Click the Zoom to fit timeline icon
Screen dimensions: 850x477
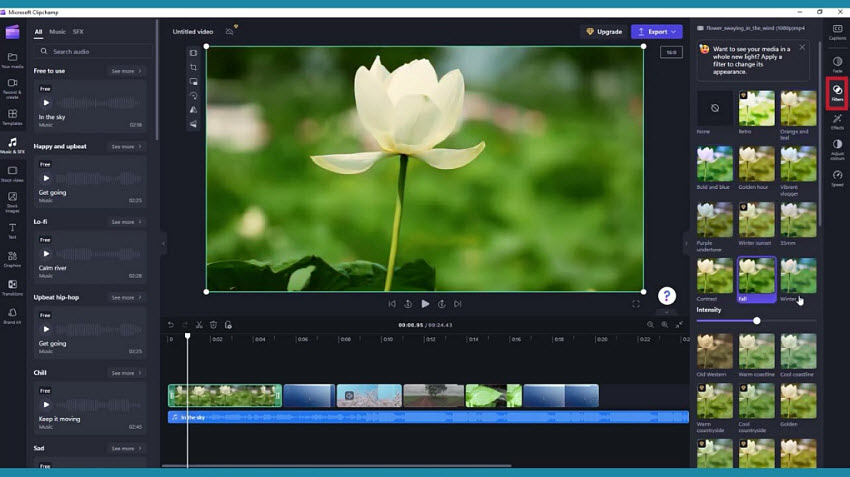[679, 325]
